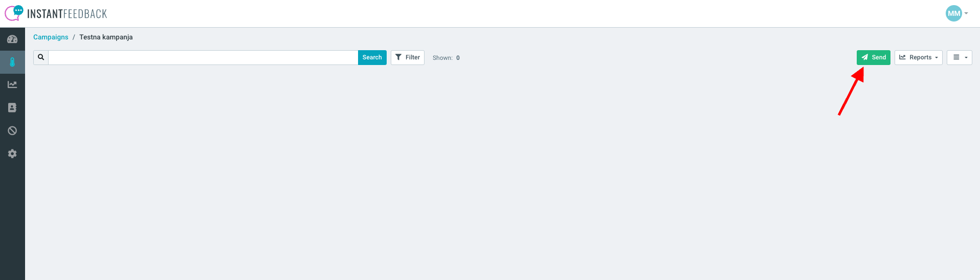980x280 pixels.
Task: Click the Shown: 0 counter text
Action: pos(446,58)
